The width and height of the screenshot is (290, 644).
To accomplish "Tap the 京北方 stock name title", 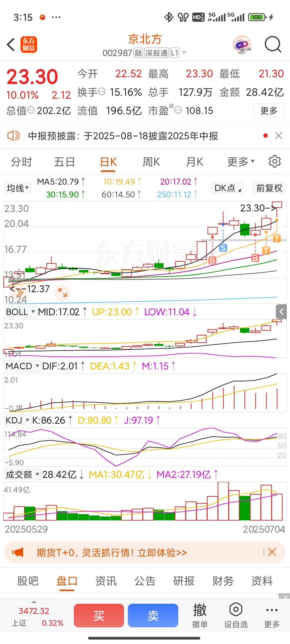I will pos(145,39).
